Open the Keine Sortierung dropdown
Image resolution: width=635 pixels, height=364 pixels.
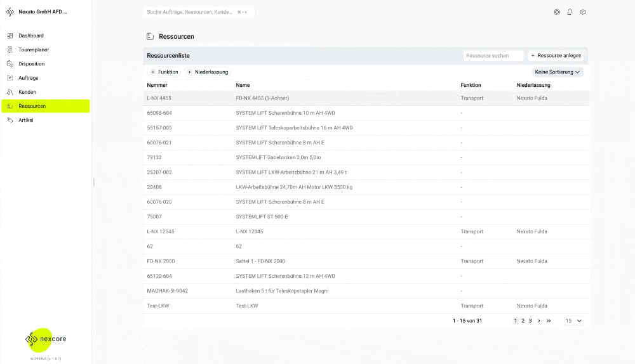click(558, 72)
